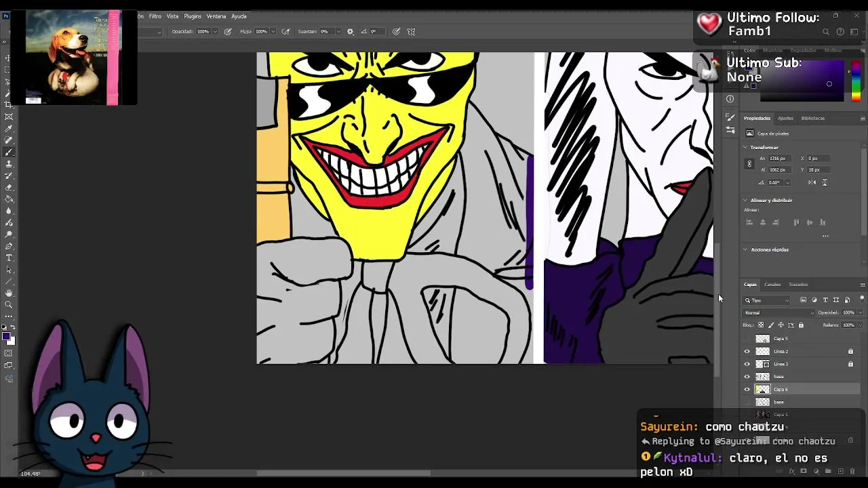Toggle lock all for selected layer
868x488 pixels.
click(801, 325)
